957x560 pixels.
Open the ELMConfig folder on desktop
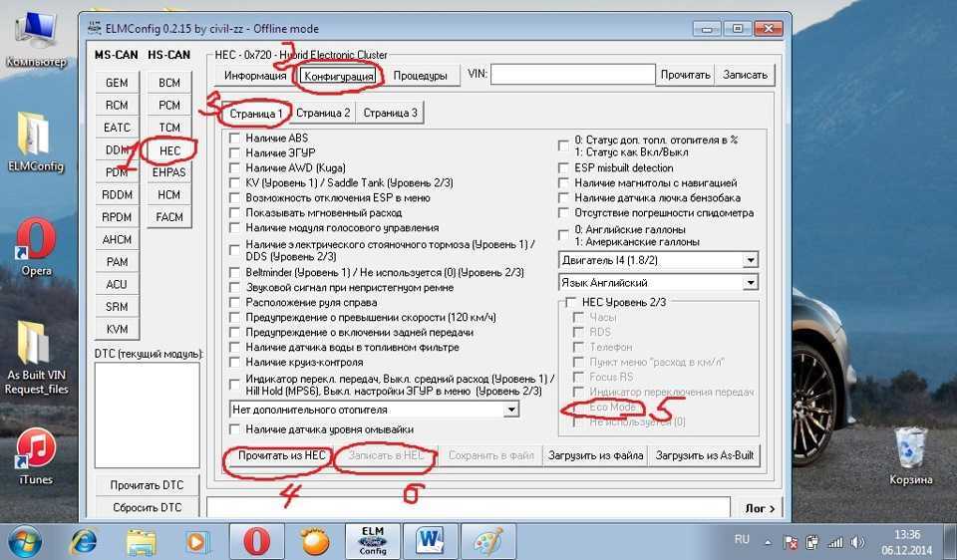pos(36,141)
